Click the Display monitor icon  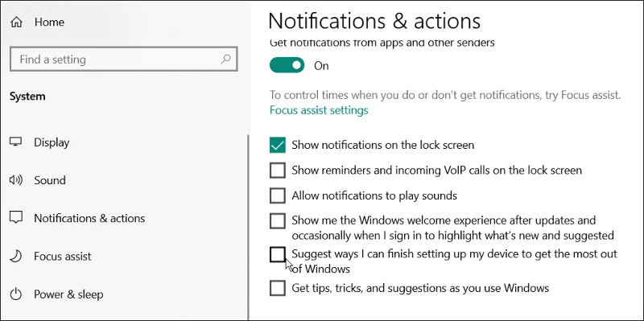click(15, 142)
